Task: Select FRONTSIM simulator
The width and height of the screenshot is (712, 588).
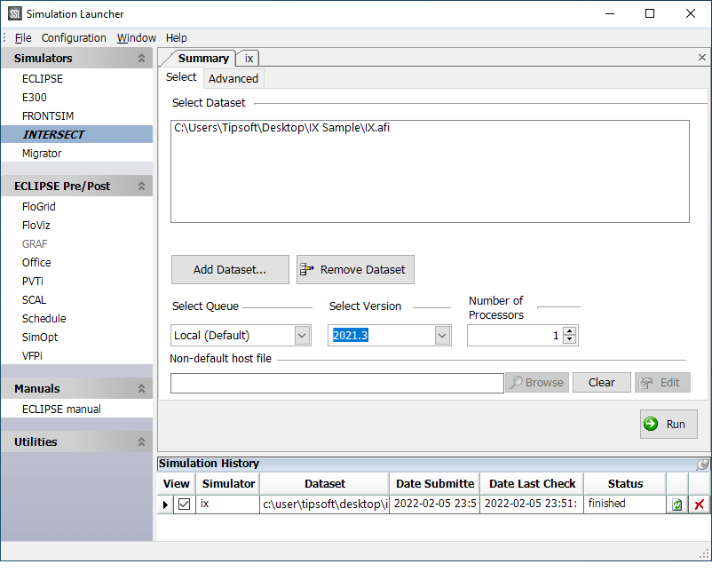Action: point(48,115)
